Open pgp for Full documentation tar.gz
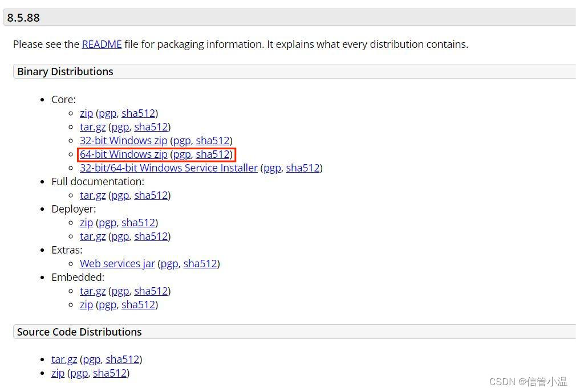The width and height of the screenshot is (576, 392). tap(120, 195)
